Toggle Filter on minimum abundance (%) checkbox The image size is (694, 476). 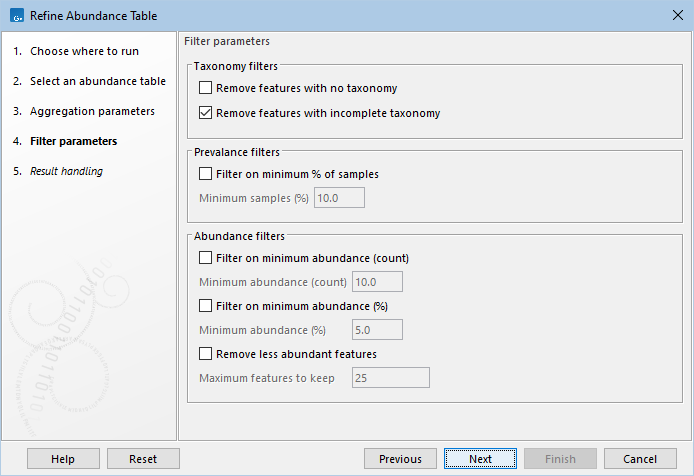(x=206, y=305)
